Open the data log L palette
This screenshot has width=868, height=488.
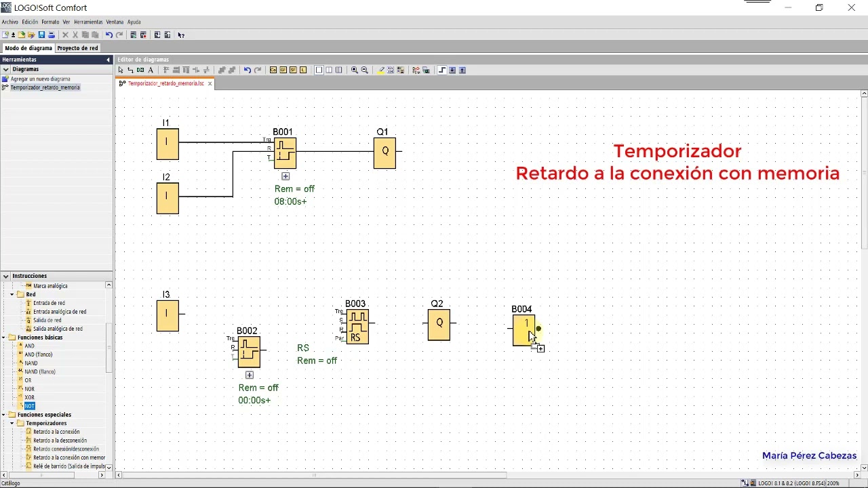(303, 70)
